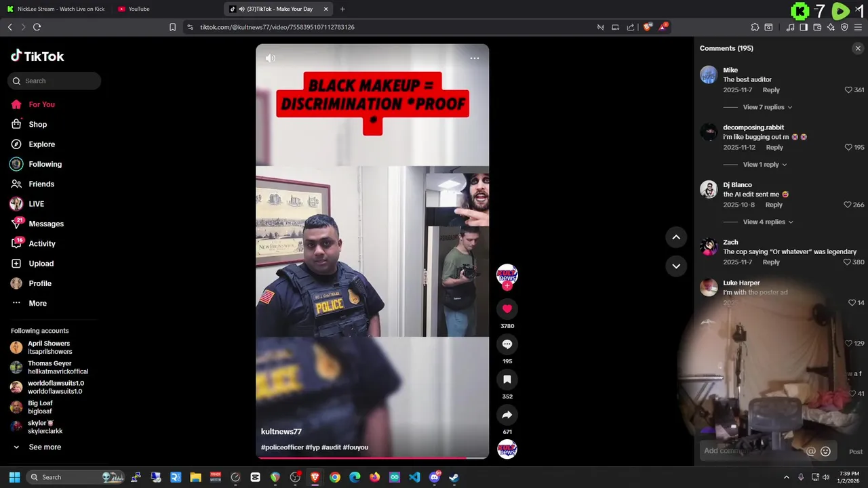The height and width of the screenshot is (488, 868).
Task: Click the TikTok search box
Action: point(54,81)
